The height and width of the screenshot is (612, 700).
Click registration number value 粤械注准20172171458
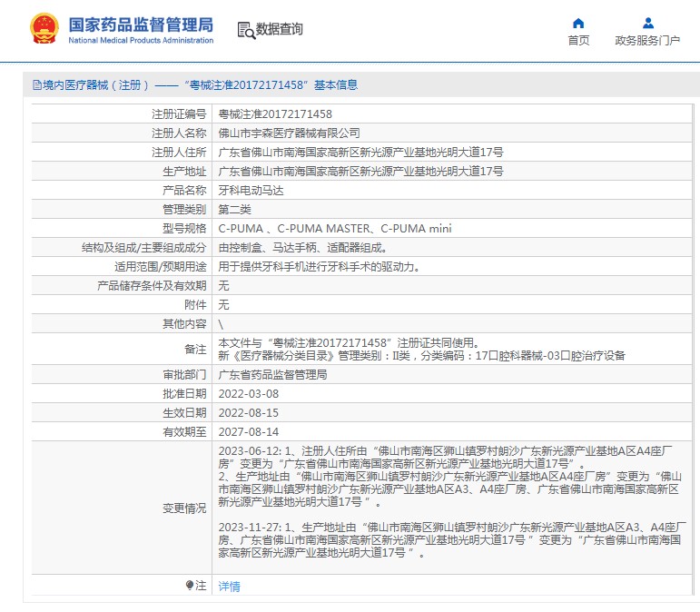275,114
